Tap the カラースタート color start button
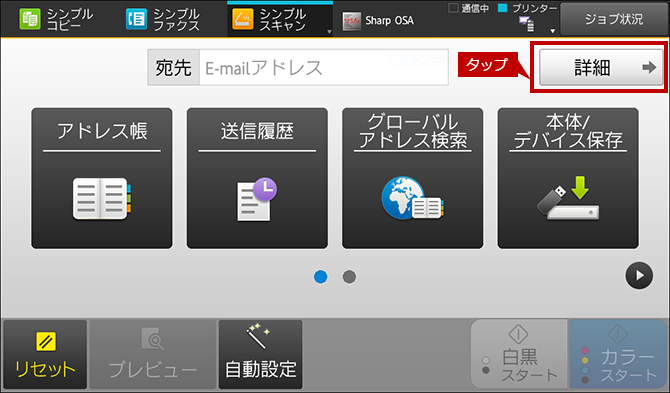Image resolution: width=670 pixels, height=393 pixels. click(618, 354)
